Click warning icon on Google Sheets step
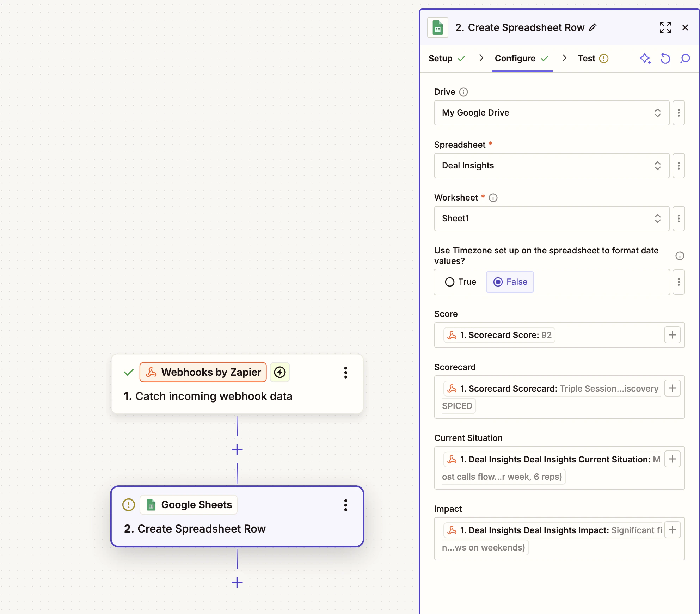This screenshot has width=700, height=614. pos(128,505)
